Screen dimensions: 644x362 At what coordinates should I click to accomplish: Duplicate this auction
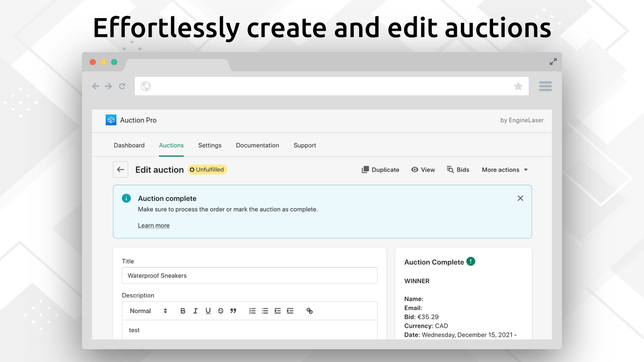click(380, 169)
